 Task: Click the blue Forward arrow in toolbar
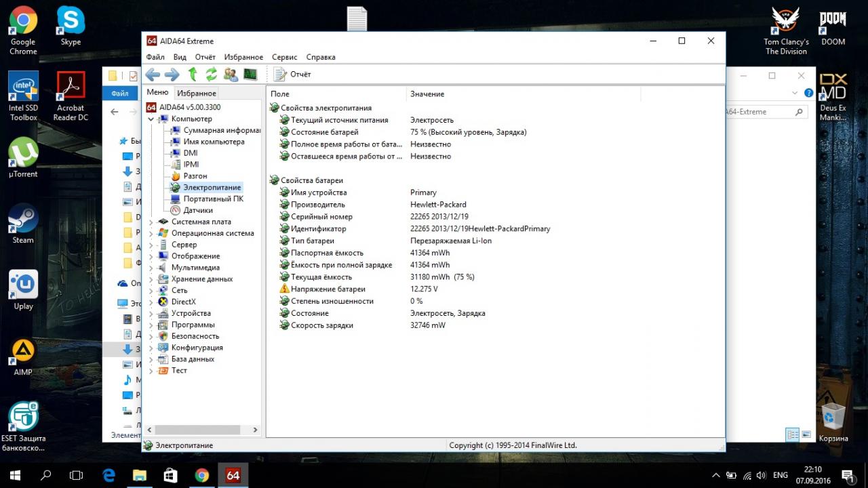coord(172,75)
